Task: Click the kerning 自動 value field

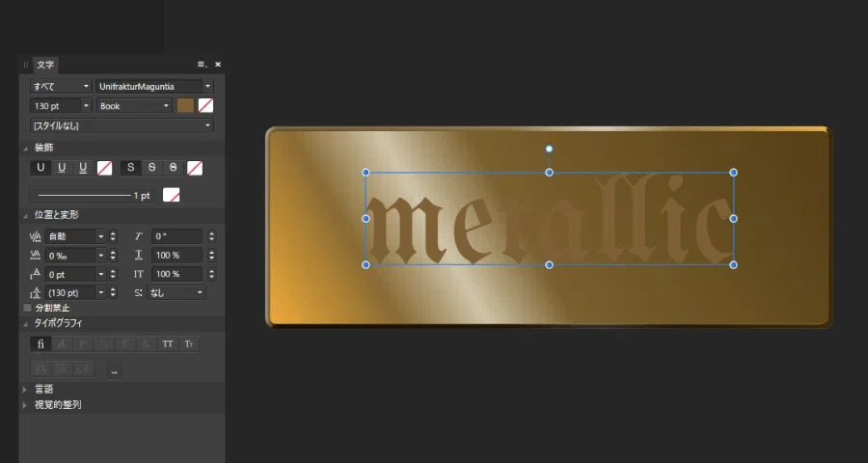Action: pyautogui.click(x=69, y=236)
